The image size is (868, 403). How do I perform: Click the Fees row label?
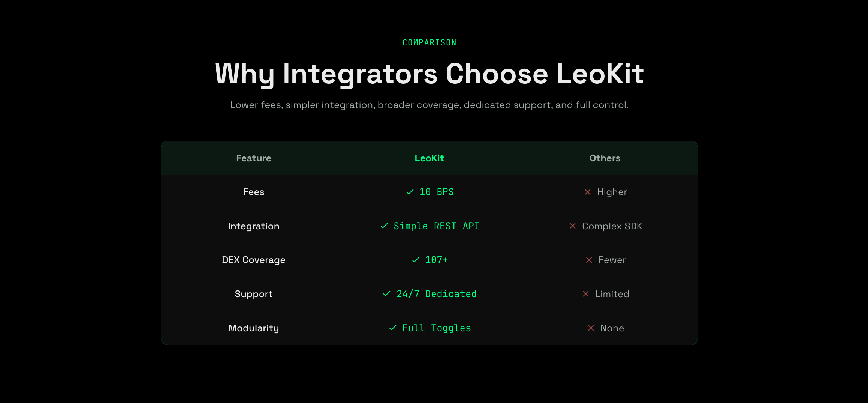[253, 192]
